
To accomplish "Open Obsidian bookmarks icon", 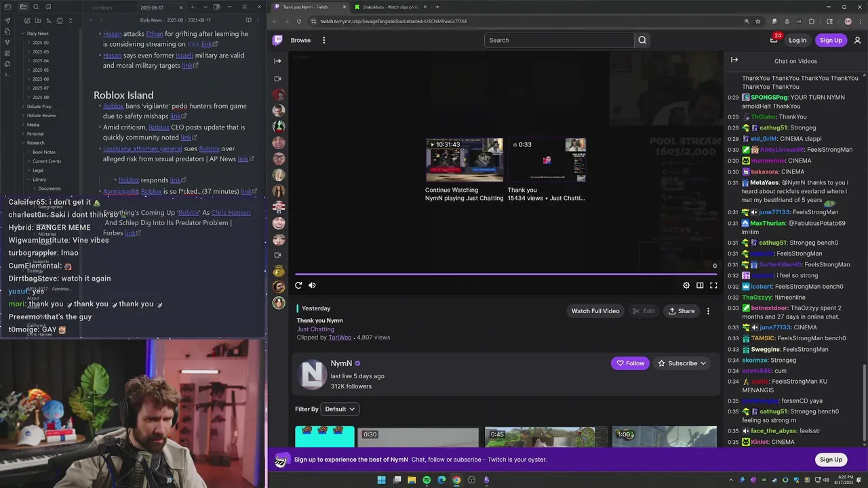I will click(50, 7).
